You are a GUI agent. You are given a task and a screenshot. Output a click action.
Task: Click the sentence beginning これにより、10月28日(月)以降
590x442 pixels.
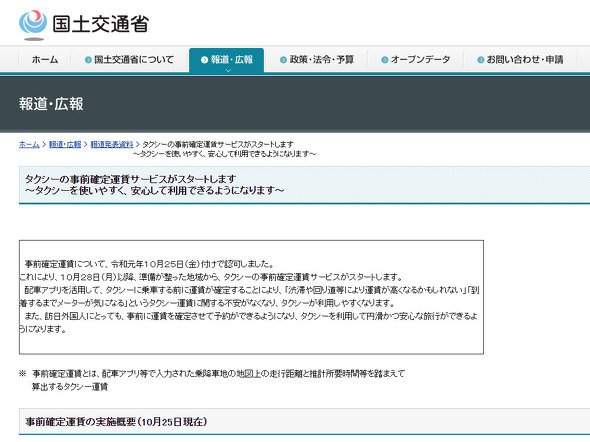point(211,277)
